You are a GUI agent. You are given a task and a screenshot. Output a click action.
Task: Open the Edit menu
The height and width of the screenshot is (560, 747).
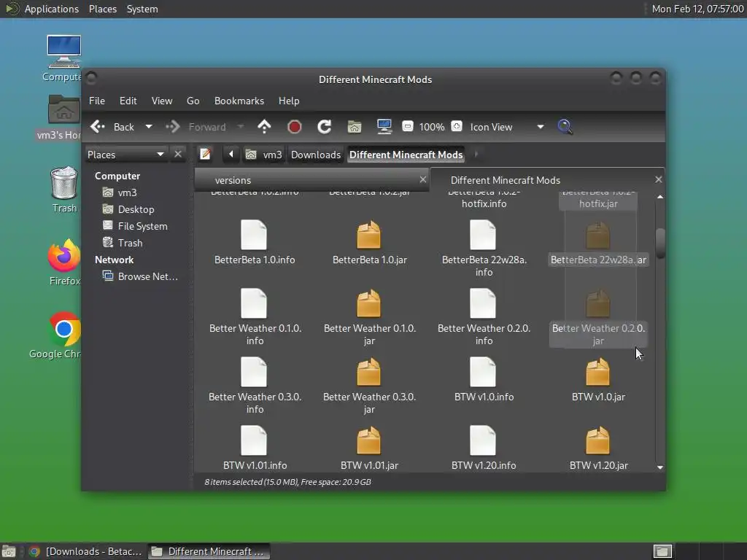[128, 101]
